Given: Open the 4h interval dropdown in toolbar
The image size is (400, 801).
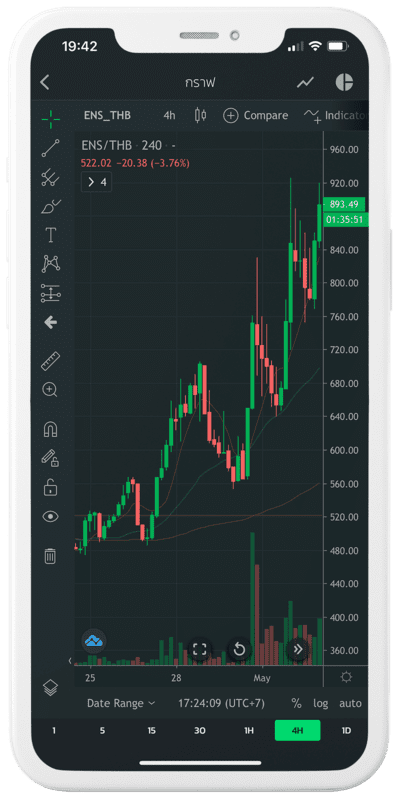Looking at the screenshot, I should [169, 115].
